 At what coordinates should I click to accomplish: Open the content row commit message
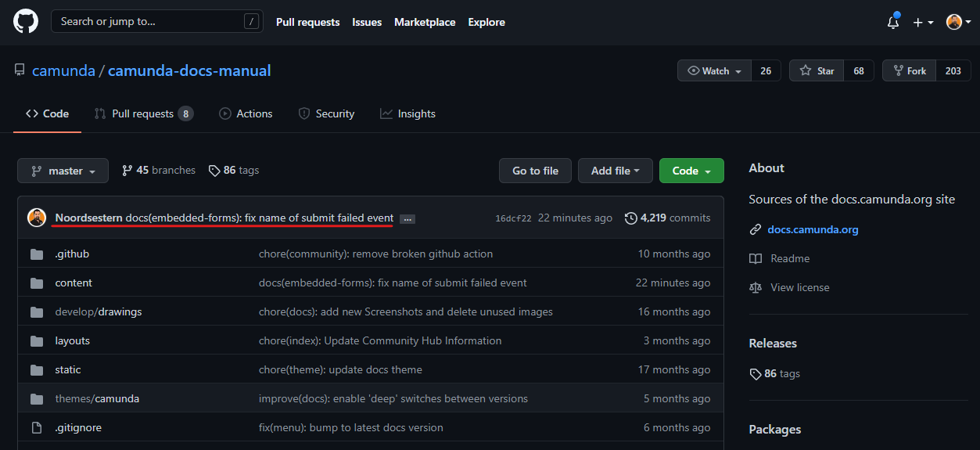click(x=393, y=283)
